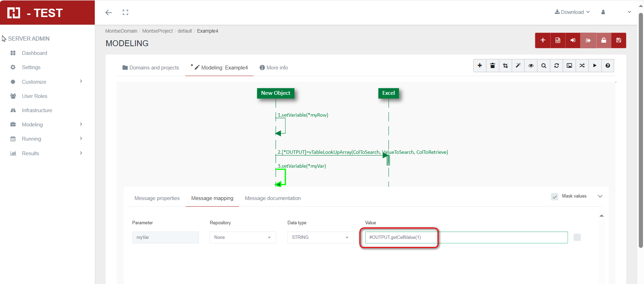Click the MontseProject breadcrumb link
This screenshot has width=644, height=284.
[157, 31]
